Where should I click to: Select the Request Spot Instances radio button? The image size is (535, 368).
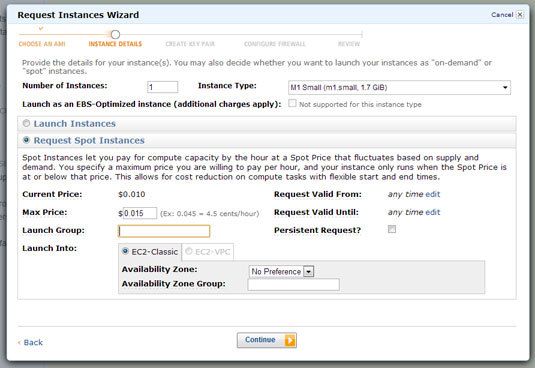(x=26, y=140)
